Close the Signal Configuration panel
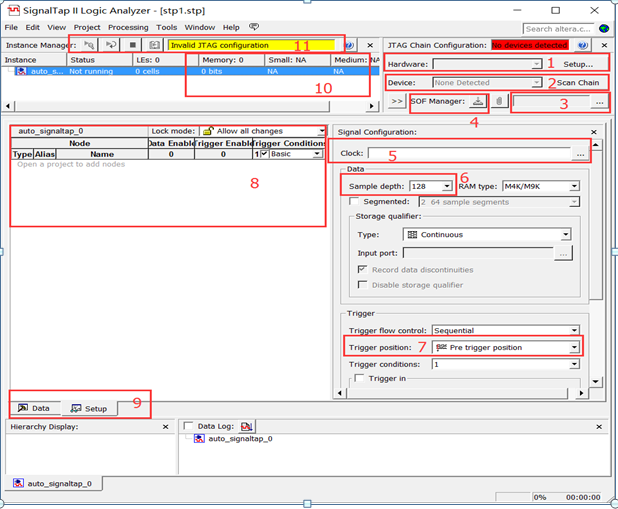The image size is (618, 509). pos(594,132)
